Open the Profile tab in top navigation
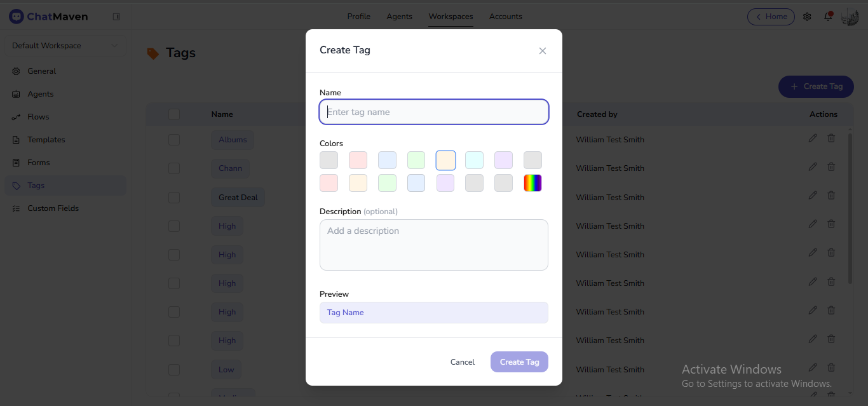The height and width of the screenshot is (406, 868). [358, 17]
